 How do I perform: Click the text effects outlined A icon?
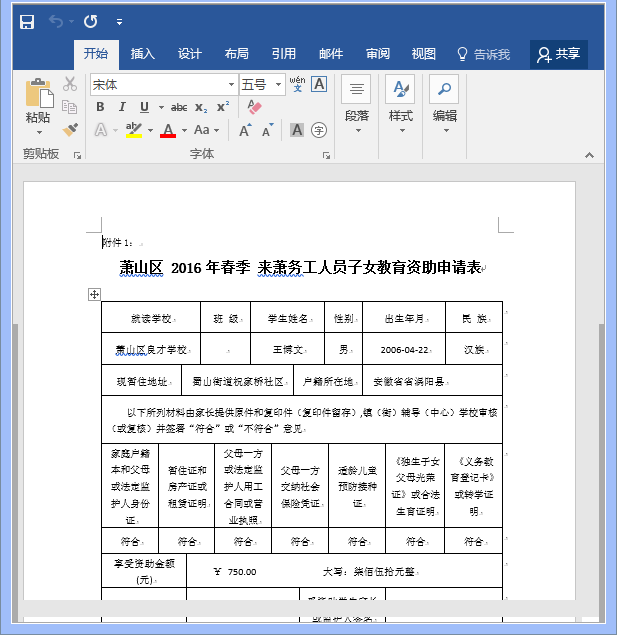click(x=100, y=130)
